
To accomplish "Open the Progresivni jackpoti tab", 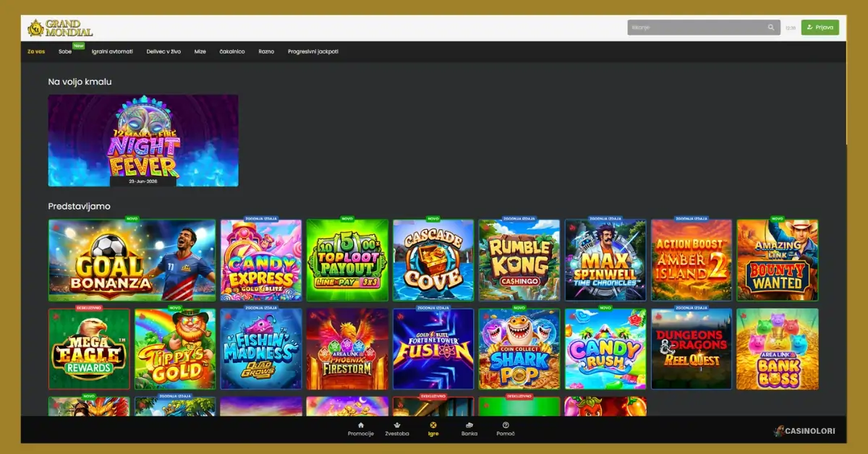I will tap(313, 52).
